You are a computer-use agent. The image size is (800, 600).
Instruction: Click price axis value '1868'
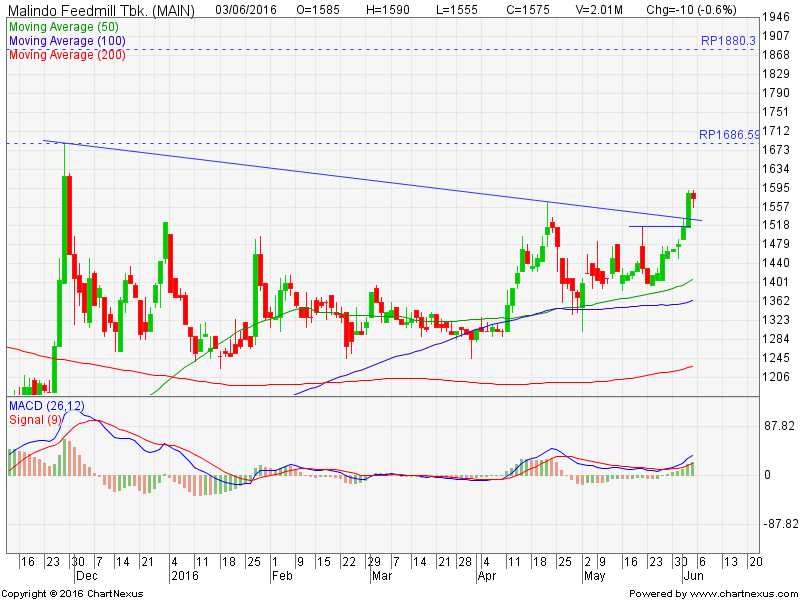(776, 55)
